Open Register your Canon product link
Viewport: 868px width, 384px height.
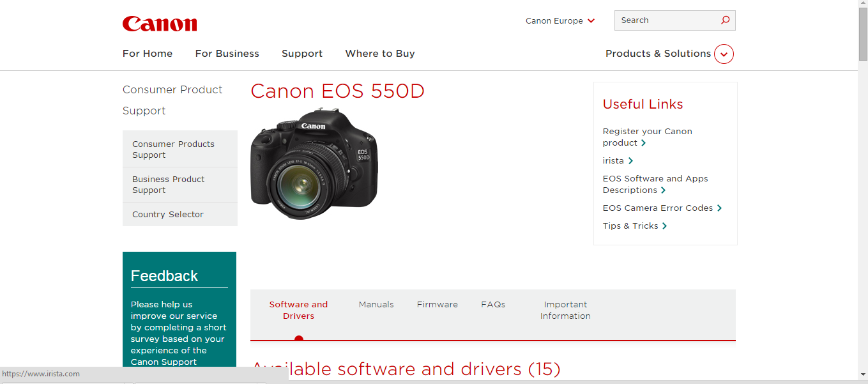(648, 137)
